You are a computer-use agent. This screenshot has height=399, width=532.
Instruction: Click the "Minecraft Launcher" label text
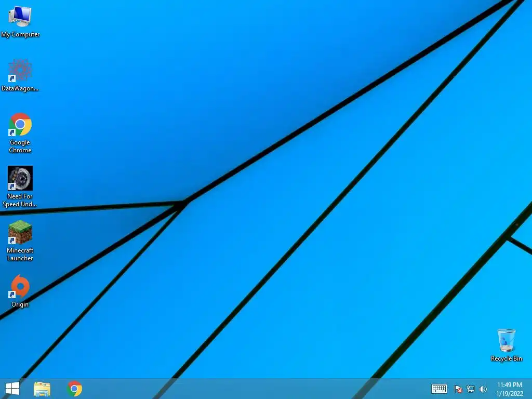(20, 254)
